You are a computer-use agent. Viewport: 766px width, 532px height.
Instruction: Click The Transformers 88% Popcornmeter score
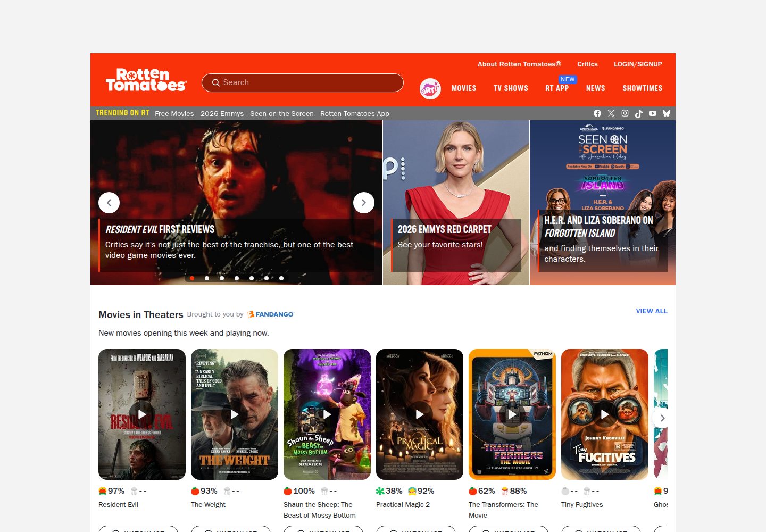coord(514,491)
